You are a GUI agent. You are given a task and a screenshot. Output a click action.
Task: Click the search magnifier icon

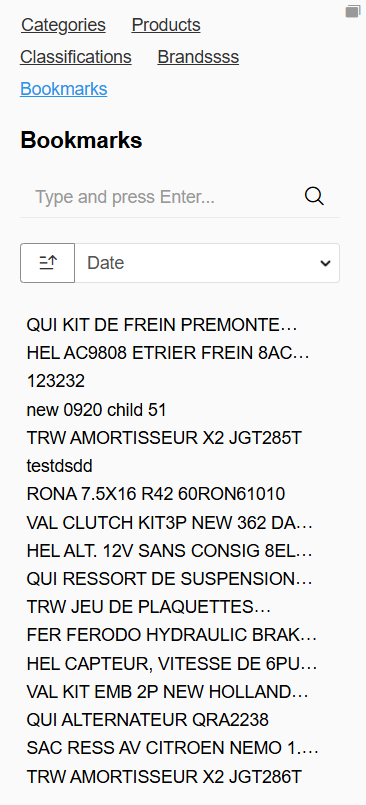click(x=314, y=196)
